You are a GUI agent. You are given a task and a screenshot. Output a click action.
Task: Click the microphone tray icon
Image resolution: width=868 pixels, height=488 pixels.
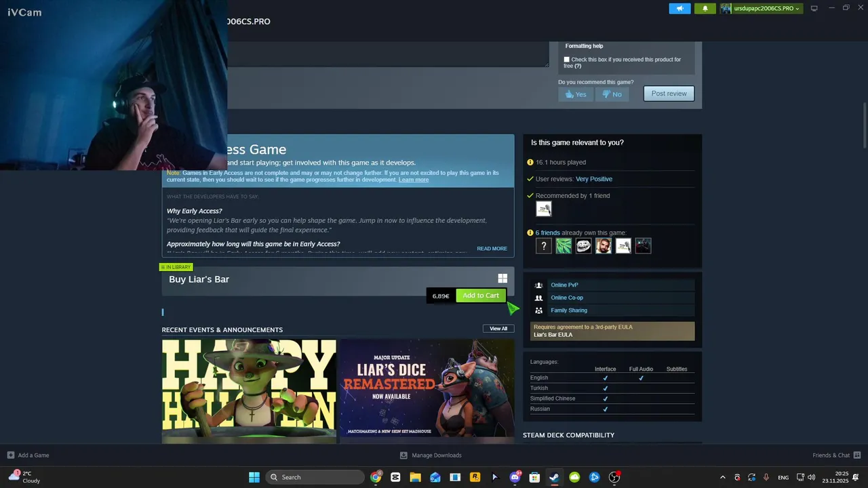point(766,477)
